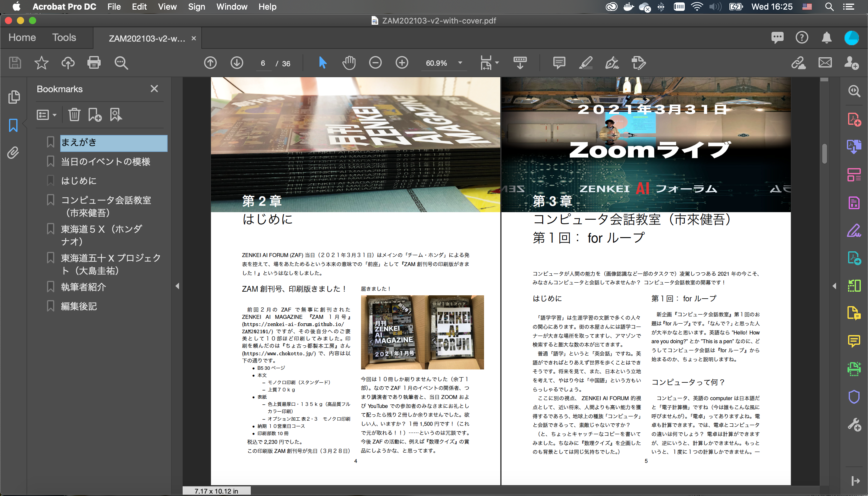Screen dimensions: 868x496
Task: Switch to the Home tab
Action: click(x=22, y=37)
